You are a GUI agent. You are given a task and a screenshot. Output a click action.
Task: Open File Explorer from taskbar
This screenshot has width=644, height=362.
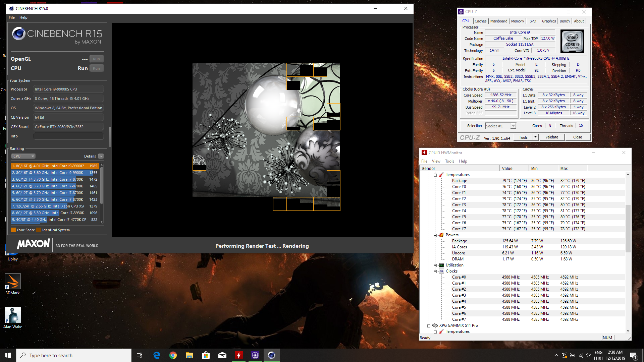(189, 355)
